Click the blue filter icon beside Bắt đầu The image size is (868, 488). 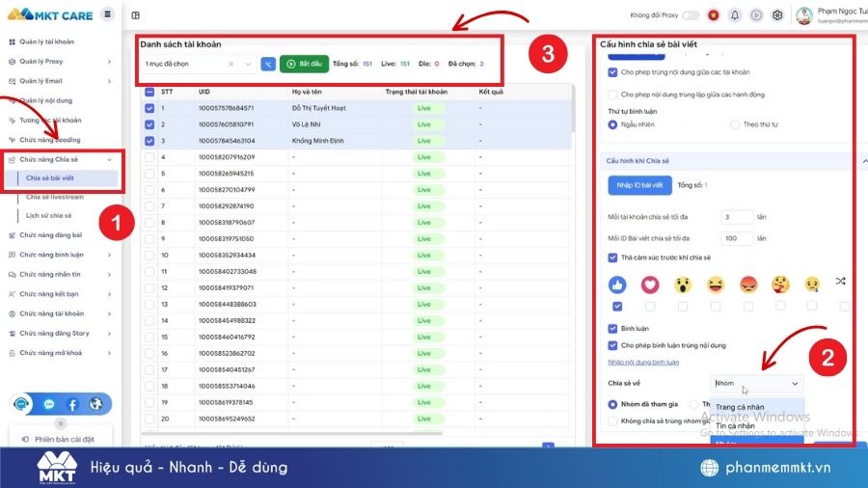[268, 65]
